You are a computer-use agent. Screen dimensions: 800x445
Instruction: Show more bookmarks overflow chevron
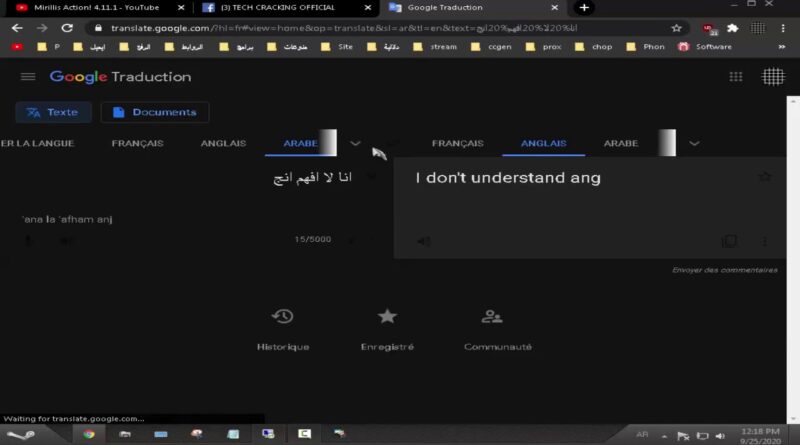781,46
